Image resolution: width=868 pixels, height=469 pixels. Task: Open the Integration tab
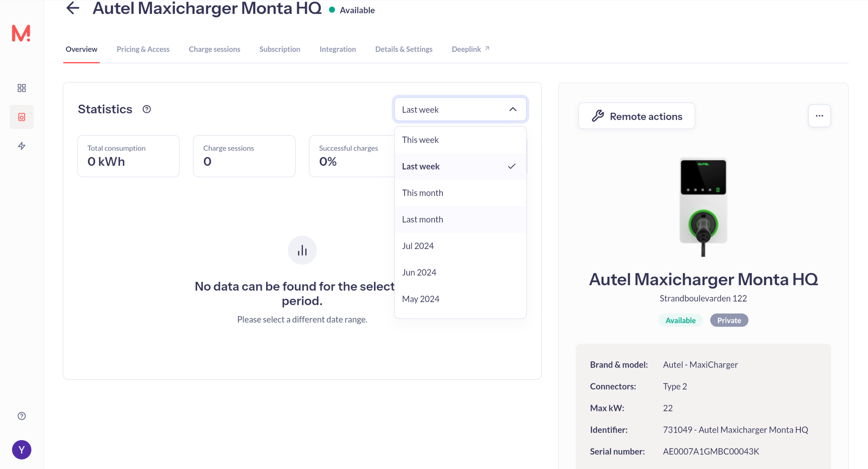click(338, 49)
